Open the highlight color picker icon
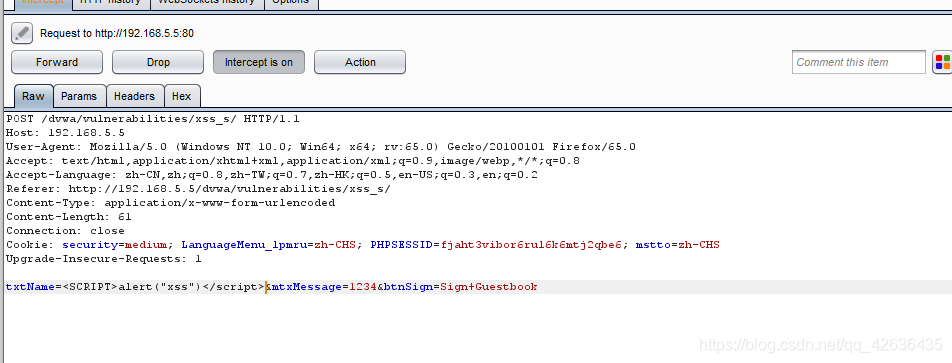This screenshot has width=952, height=363. (x=942, y=62)
